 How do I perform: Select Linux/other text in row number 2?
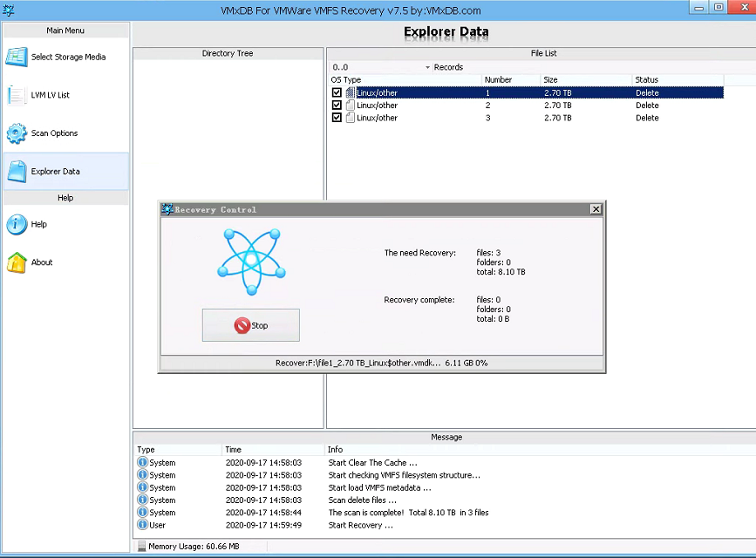point(377,105)
